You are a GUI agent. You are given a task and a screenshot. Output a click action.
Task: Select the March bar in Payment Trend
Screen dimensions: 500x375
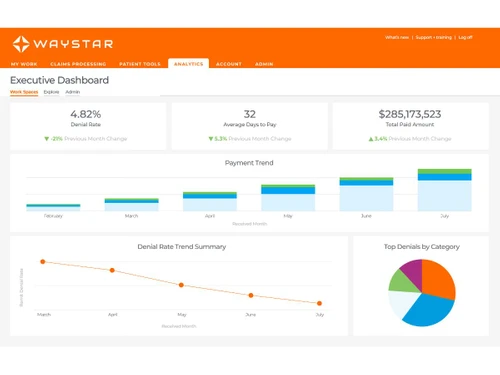[x=132, y=205]
